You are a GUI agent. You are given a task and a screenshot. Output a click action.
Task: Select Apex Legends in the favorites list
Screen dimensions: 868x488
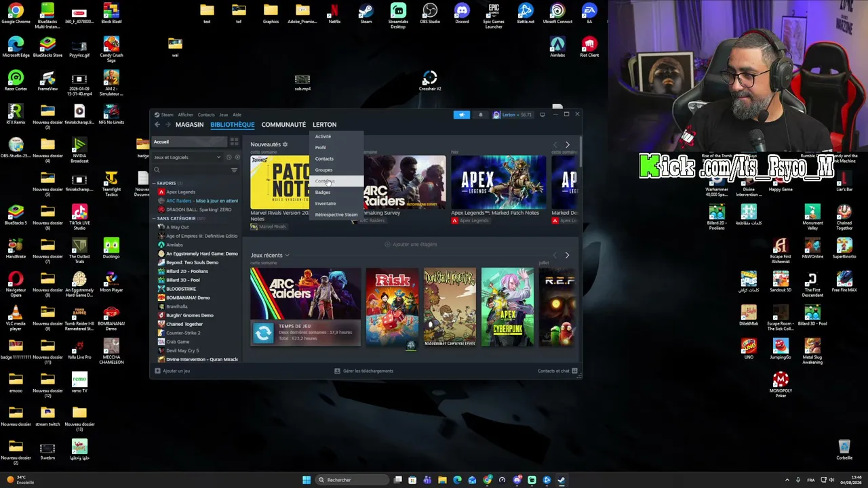point(181,192)
